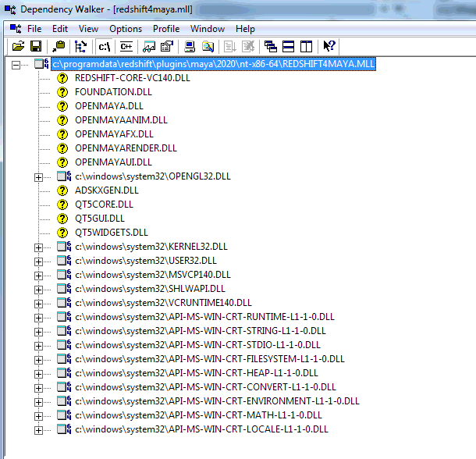Screen dimensions: 476x459
Task: Click the Save floppy disk icon
Action: 36,47
